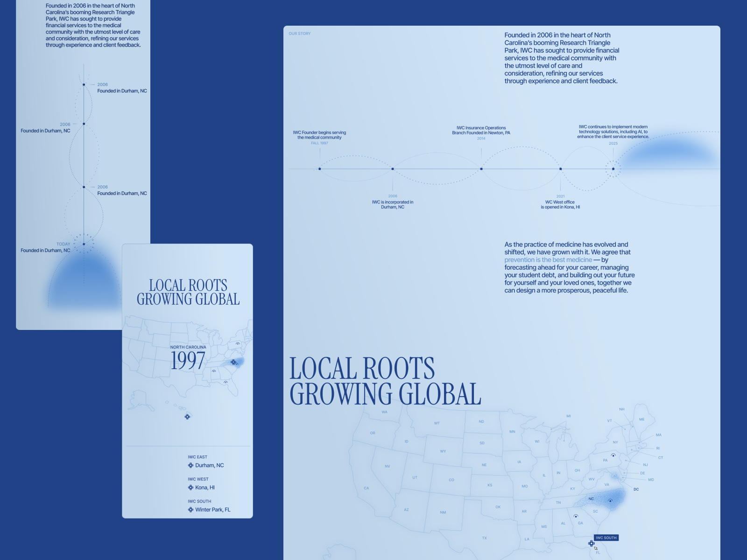
Task: Open the Durham, NC location link
Action: pyautogui.click(x=209, y=465)
